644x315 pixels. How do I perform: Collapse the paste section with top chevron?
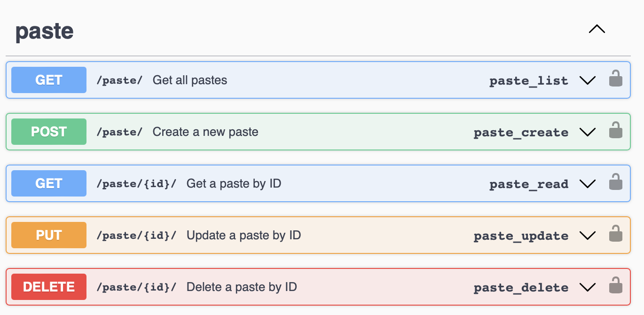point(597,29)
